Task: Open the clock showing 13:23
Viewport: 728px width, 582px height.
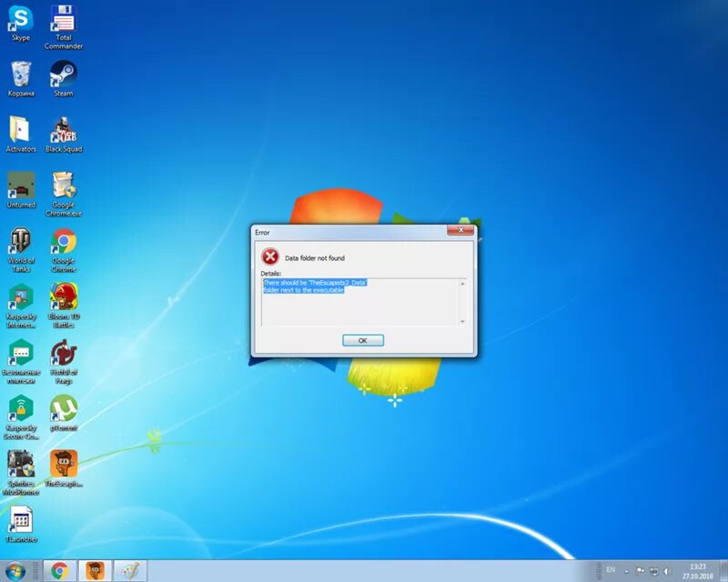Action: [x=697, y=571]
